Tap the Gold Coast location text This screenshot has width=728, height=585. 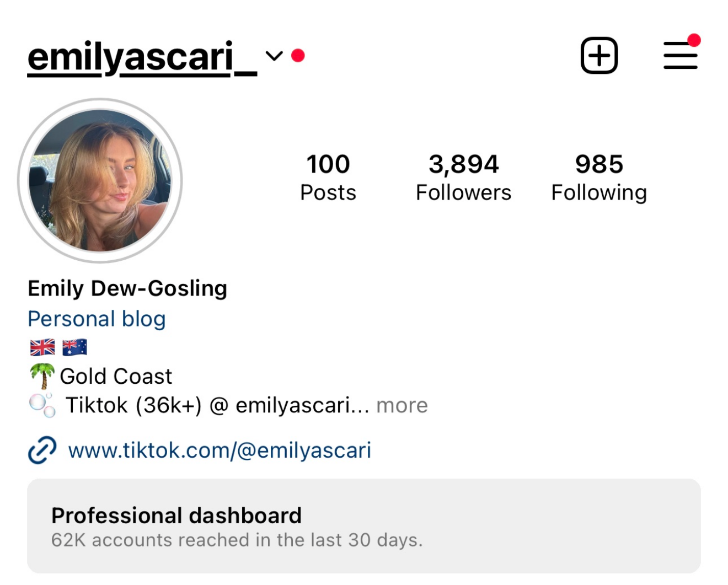116,376
